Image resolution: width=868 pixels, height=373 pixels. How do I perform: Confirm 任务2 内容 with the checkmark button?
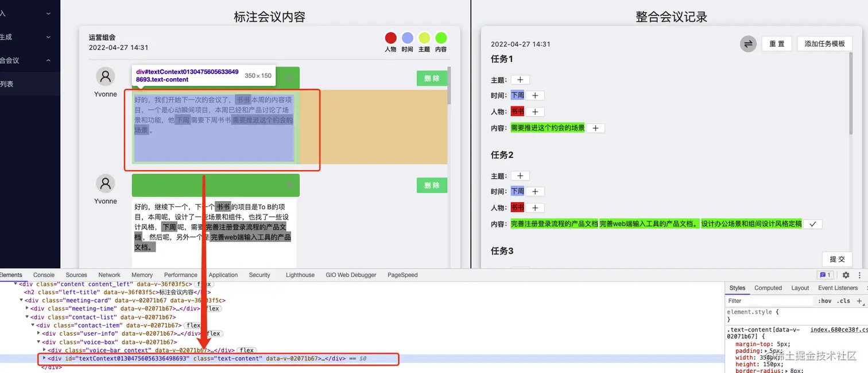click(x=812, y=224)
